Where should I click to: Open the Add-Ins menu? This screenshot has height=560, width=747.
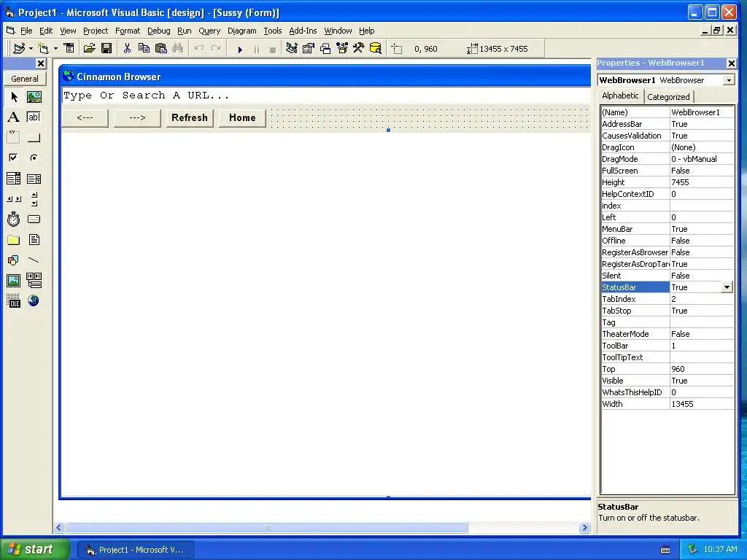click(x=303, y=31)
